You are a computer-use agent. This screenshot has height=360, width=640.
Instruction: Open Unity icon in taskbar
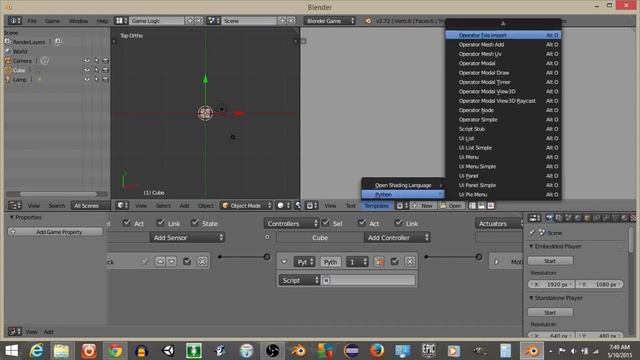click(x=168, y=351)
